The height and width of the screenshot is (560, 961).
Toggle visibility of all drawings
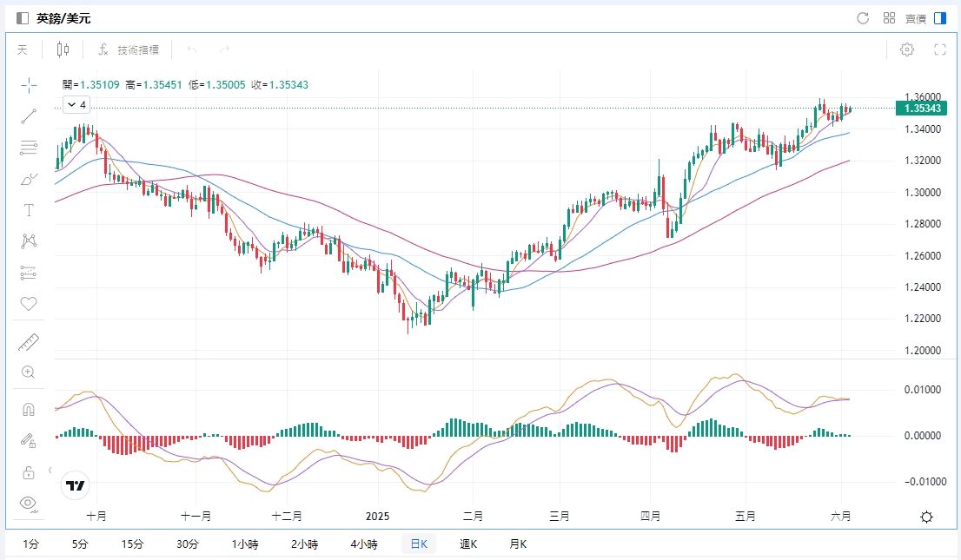point(29,503)
